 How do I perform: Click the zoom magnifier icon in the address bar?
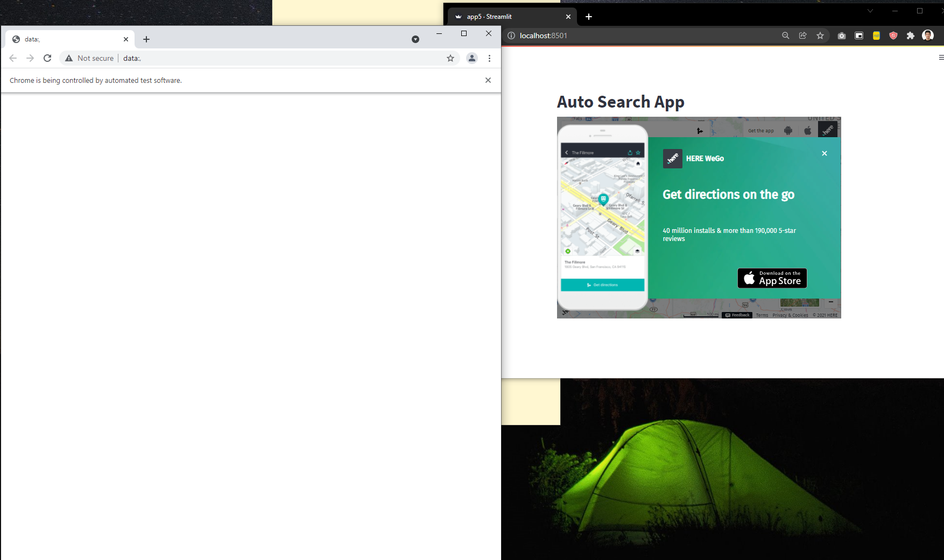[x=786, y=36]
